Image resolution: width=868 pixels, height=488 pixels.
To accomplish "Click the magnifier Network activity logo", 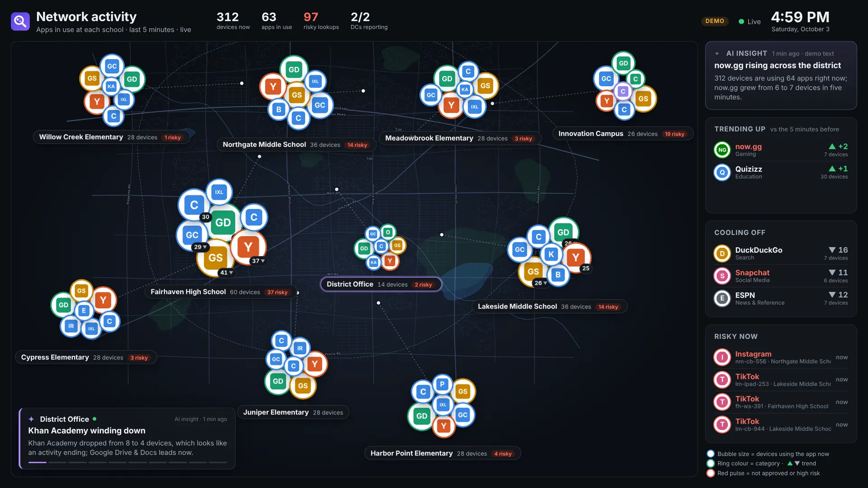I will click(20, 21).
